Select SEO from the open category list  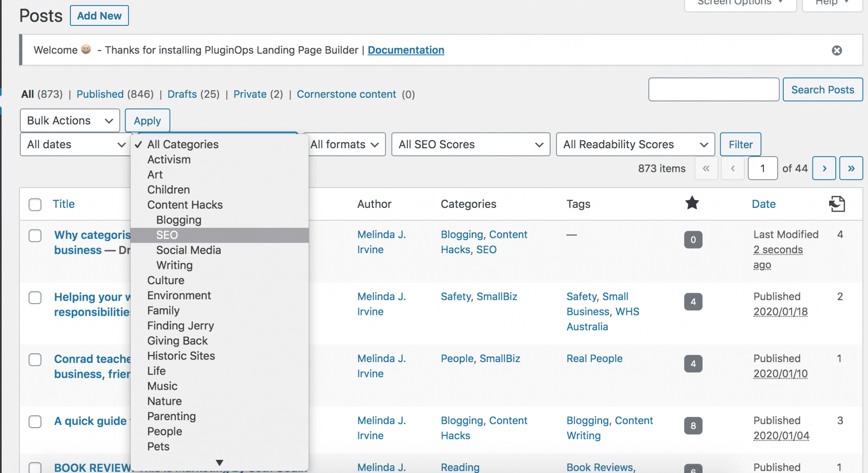click(x=167, y=235)
